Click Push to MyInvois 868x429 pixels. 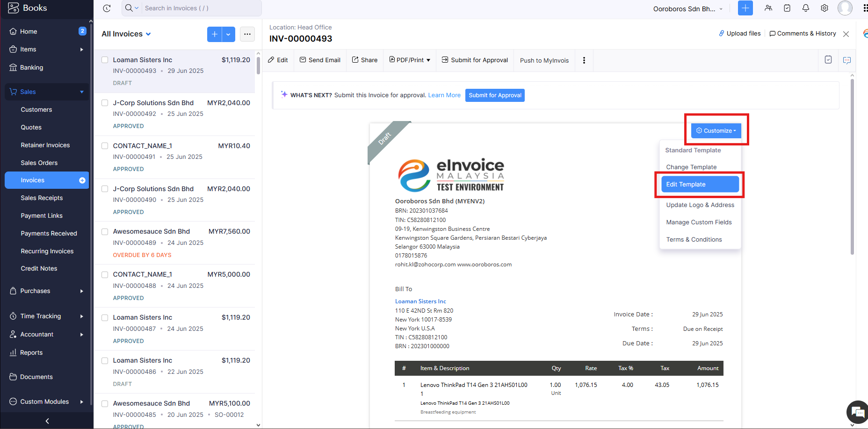[544, 60]
